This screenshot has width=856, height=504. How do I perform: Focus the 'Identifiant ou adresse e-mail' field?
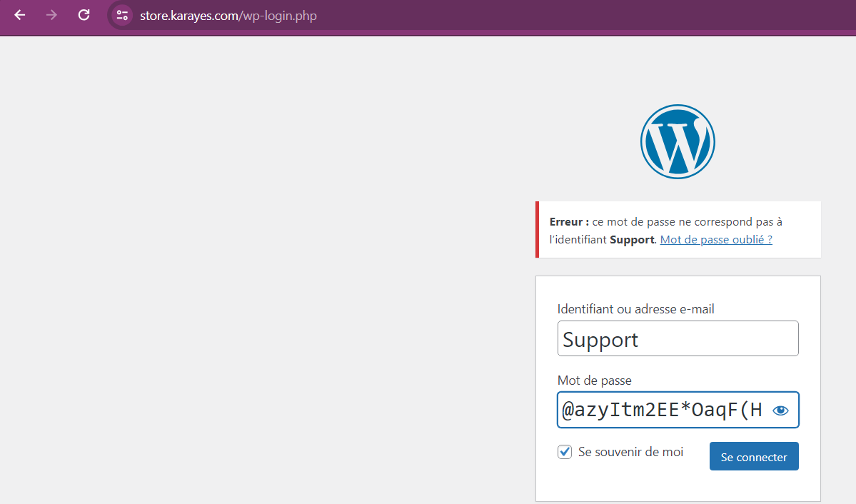pyautogui.click(x=678, y=338)
